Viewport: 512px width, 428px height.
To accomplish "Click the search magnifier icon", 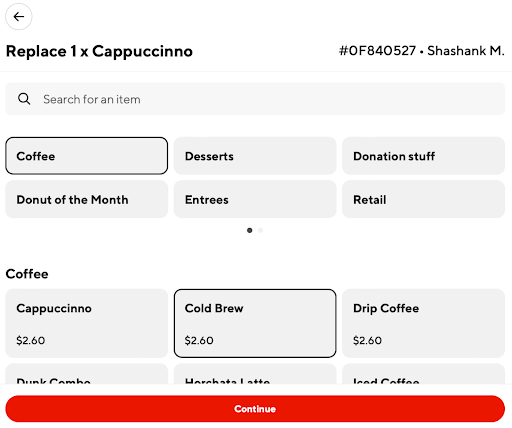I will [x=24, y=99].
